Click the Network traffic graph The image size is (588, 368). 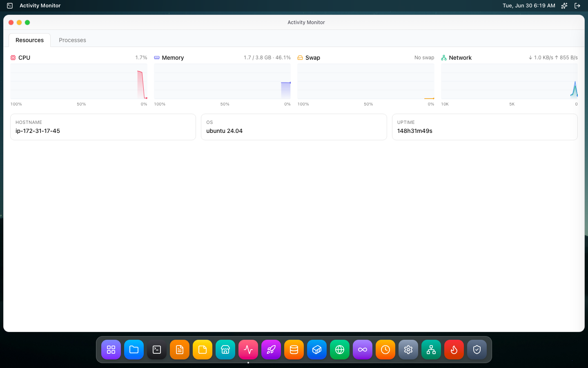click(509, 81)
